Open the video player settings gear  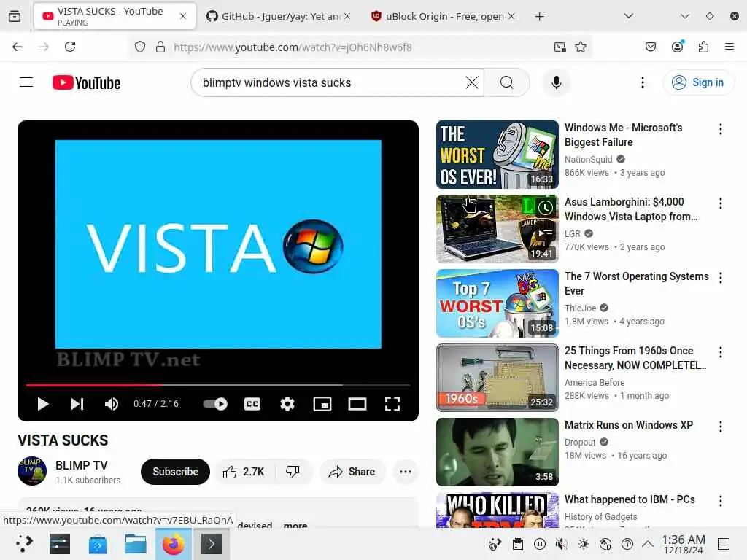click(x=287, y=404)
